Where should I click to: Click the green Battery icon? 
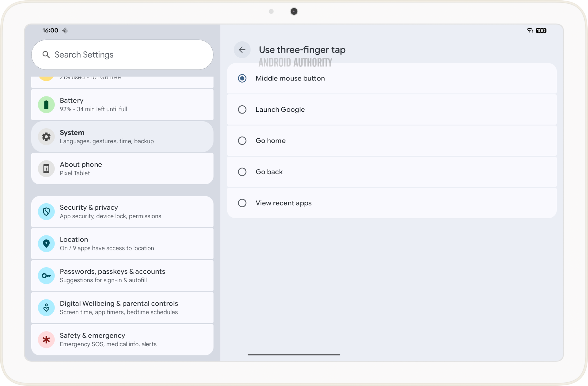46,105
